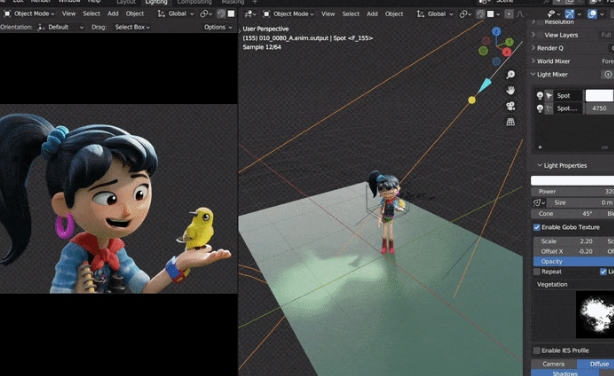
Task: Click transform orientation axes icon in left header
Action: [x=161, y=14]
